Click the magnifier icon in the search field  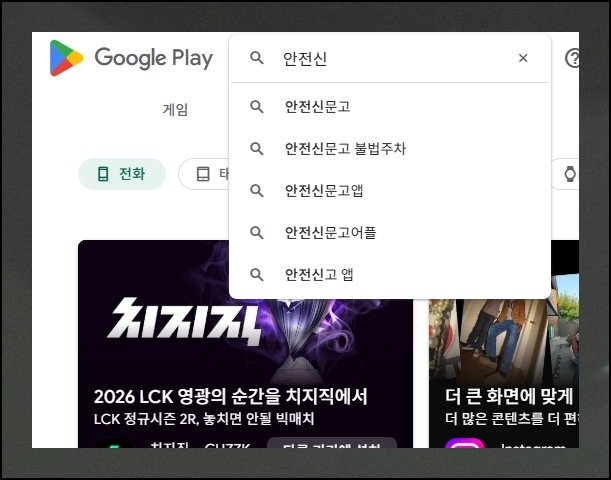256,58
